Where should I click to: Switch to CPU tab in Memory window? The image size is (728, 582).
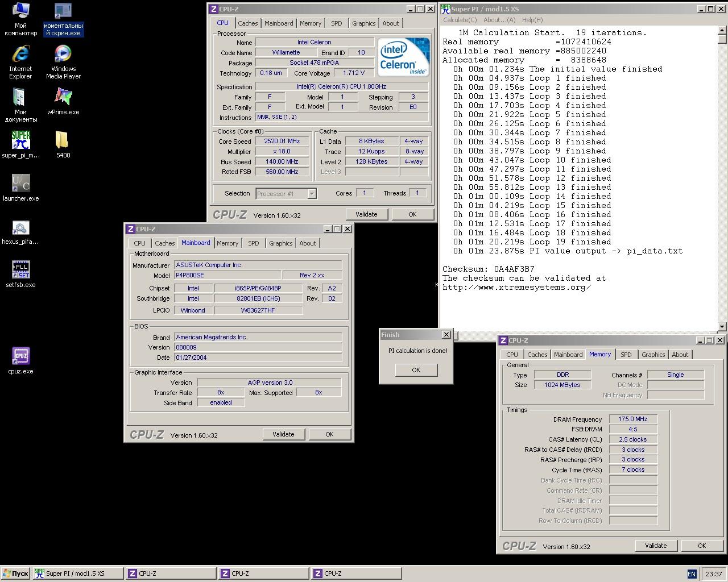(512, 355)
